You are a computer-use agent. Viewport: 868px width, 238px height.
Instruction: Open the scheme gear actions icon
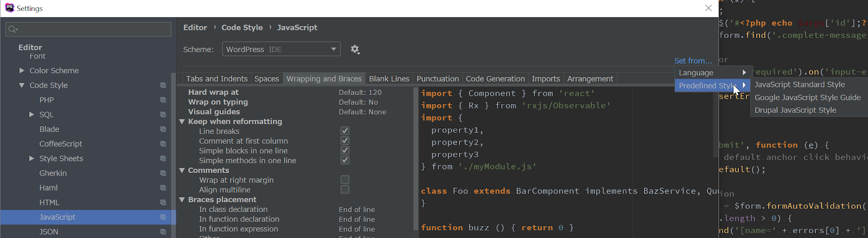tap(355, 49)
